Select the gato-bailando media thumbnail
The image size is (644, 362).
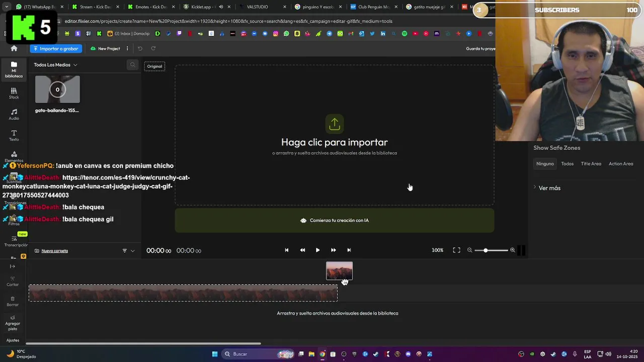click(57, 89)
